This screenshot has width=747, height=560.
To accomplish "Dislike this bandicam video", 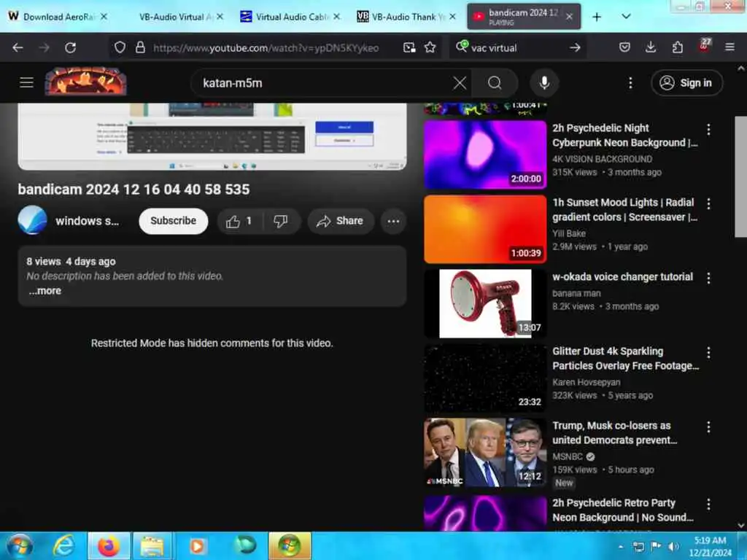I will tap(281, 221).
